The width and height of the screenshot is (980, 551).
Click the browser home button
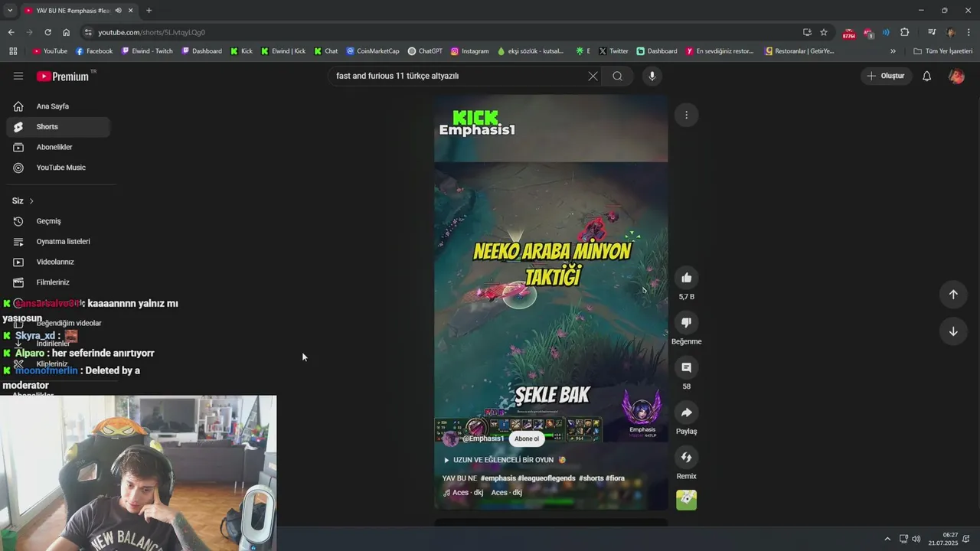pyautogui.click(x=66, y=32)
